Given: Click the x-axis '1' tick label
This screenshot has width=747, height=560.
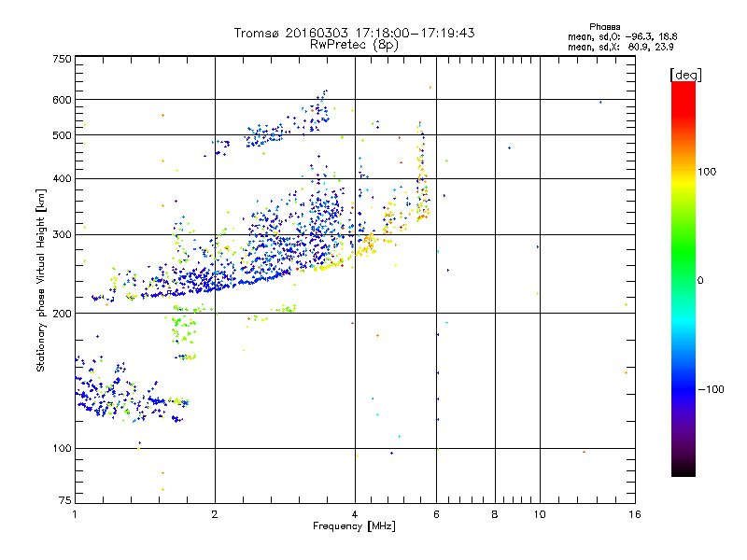Looking at the screenshot, I should pos(75,514).
